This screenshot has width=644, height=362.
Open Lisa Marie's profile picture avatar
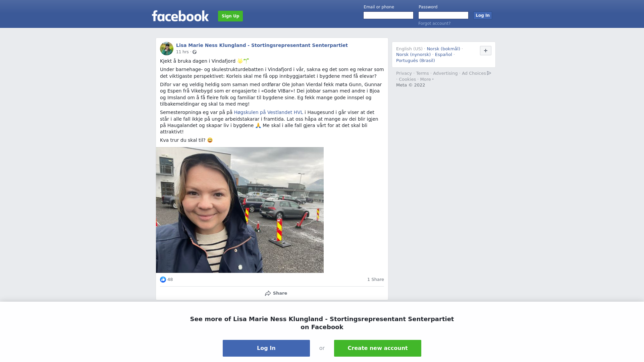point(167,49)
